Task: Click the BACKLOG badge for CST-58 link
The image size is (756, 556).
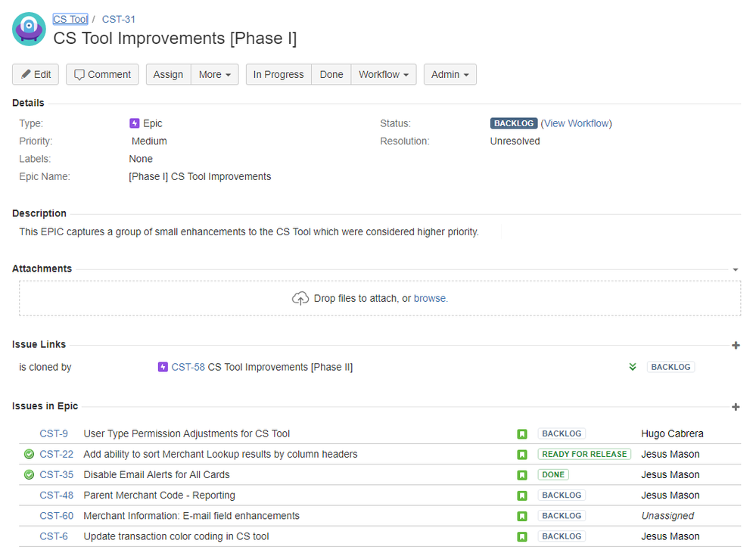Action: coord(670,367)
